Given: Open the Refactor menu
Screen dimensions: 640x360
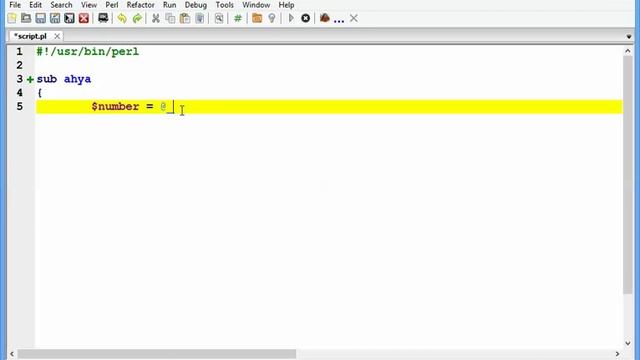Looking at the screenshot, I should click(x=140, y=5).
